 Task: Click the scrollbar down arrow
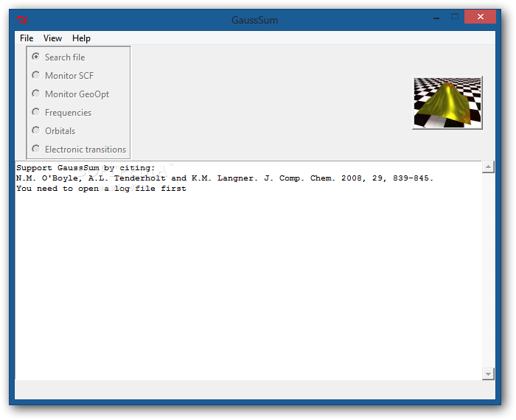tap(488, 374)
